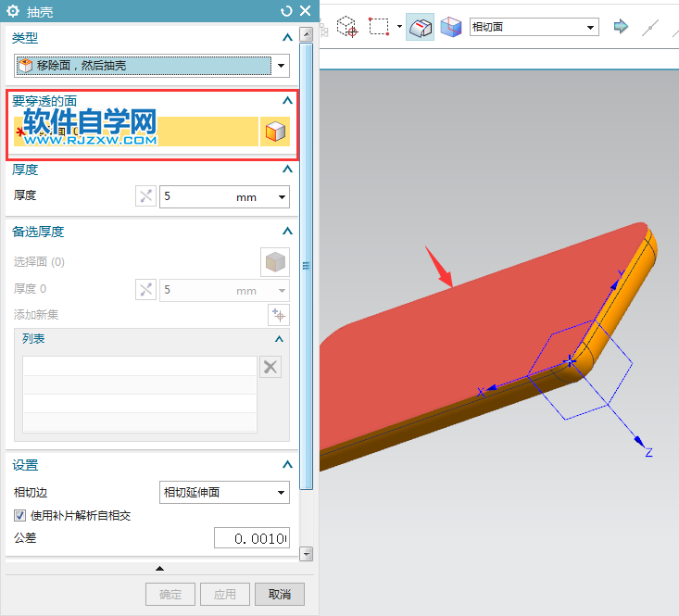The image size is (679, 616).
Task: Open the 相切面 dropdown in toolbar
Action: click(x=534, y=27)
